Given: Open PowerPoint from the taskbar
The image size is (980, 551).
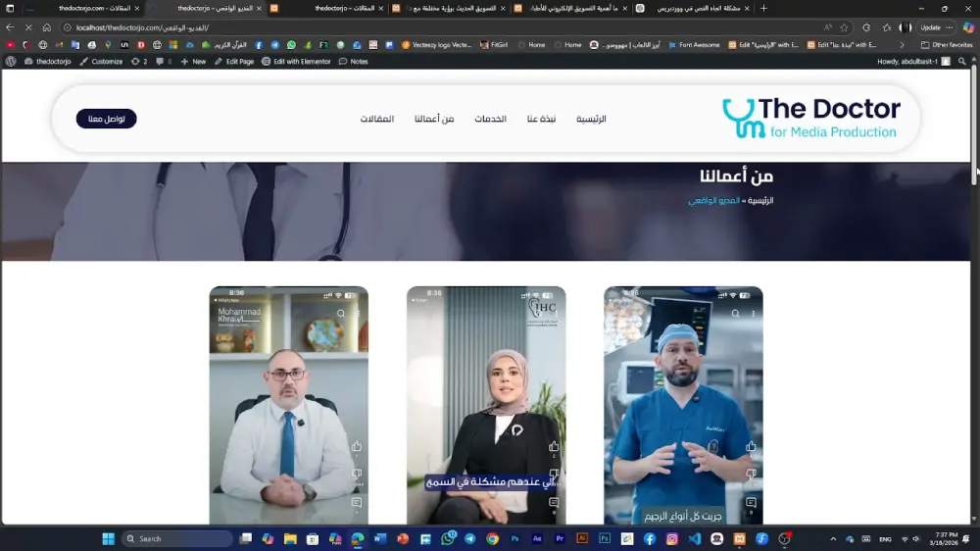Looking at the screenshot, I should (x=403, y=538).
